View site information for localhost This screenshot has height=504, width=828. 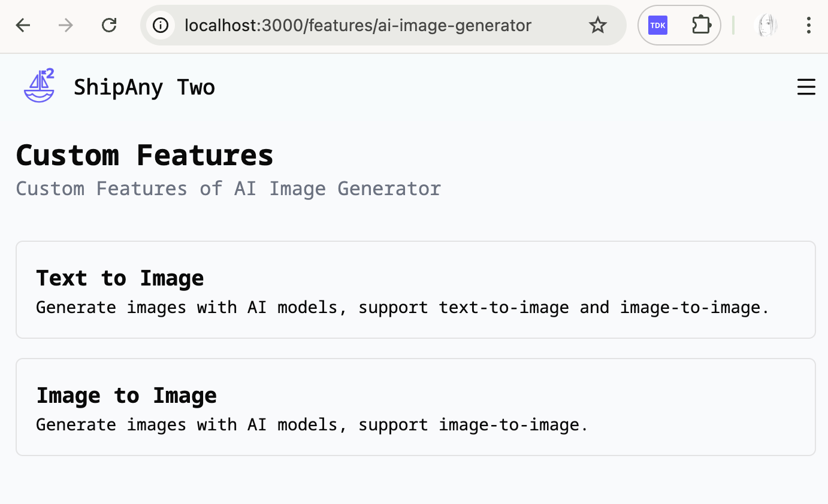click(161, 25)
